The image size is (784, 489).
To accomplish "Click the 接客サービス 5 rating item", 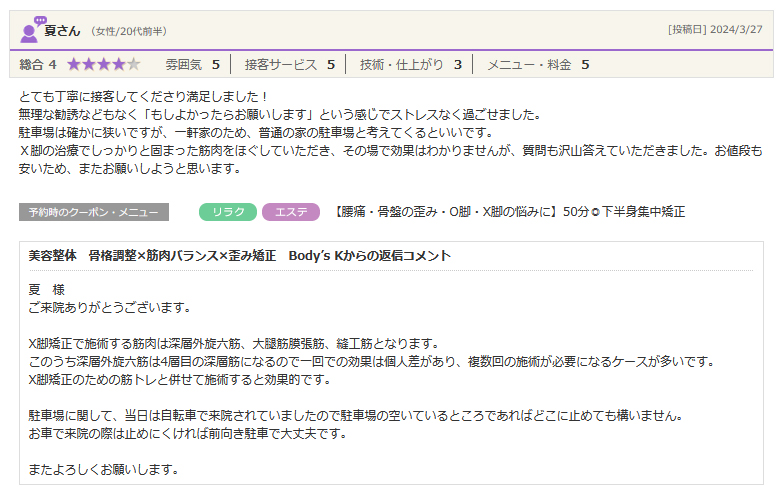I will (289, 65).
